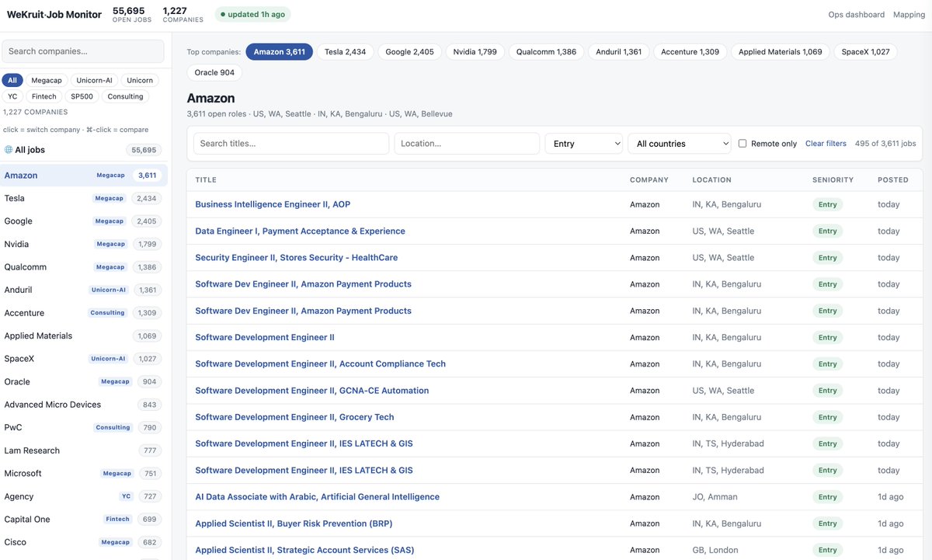Click the POSTED column header

coord(893,180)
